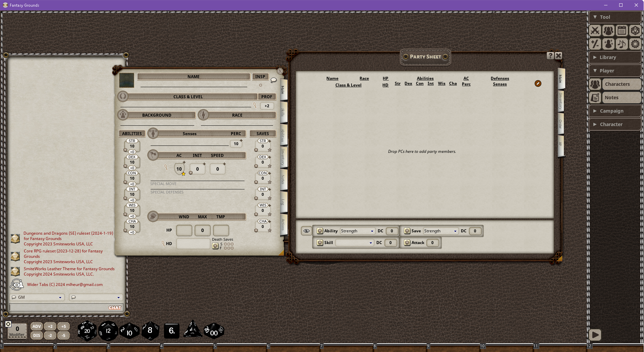The image size is (644, 352).
Task: Click the orange edit pencil in Party Sheet
Action: tap(538, 83)
